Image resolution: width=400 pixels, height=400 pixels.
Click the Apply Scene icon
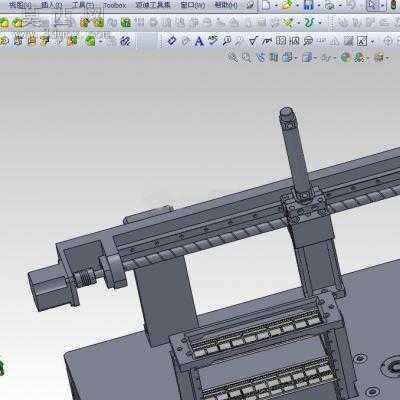pyautogui.click(x=360, y=58)
